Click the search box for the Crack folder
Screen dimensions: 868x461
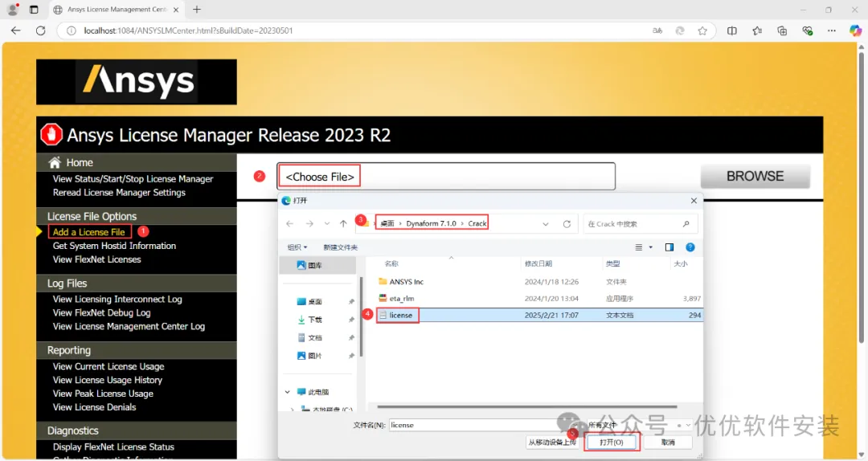[640, 224]
